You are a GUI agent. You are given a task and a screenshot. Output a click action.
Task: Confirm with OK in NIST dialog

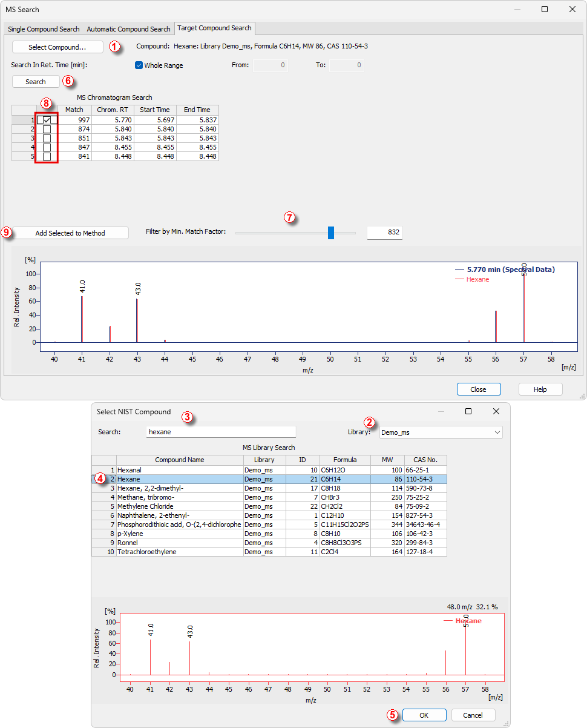click(x=424, y=715)
